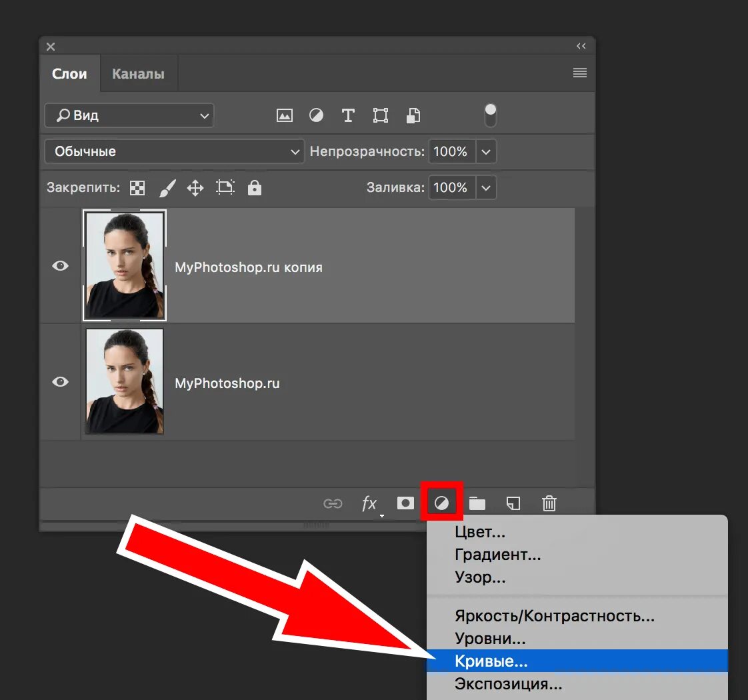
Task: Click the MyPhotoshop.ru копия layer name
Action: pyautogui.click(x=249, y=267)
